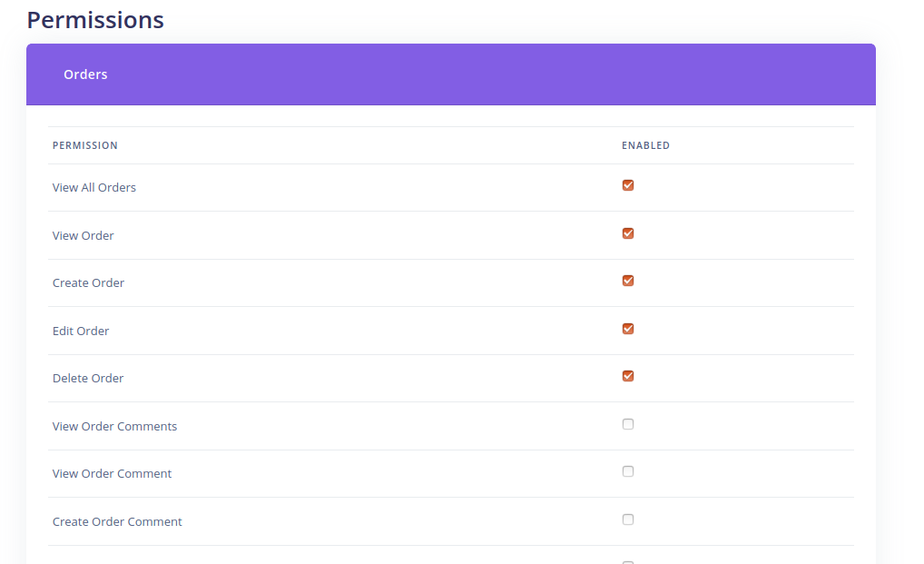
Task: Select the Delete Order permission label
Action: [x=88, y=379]
